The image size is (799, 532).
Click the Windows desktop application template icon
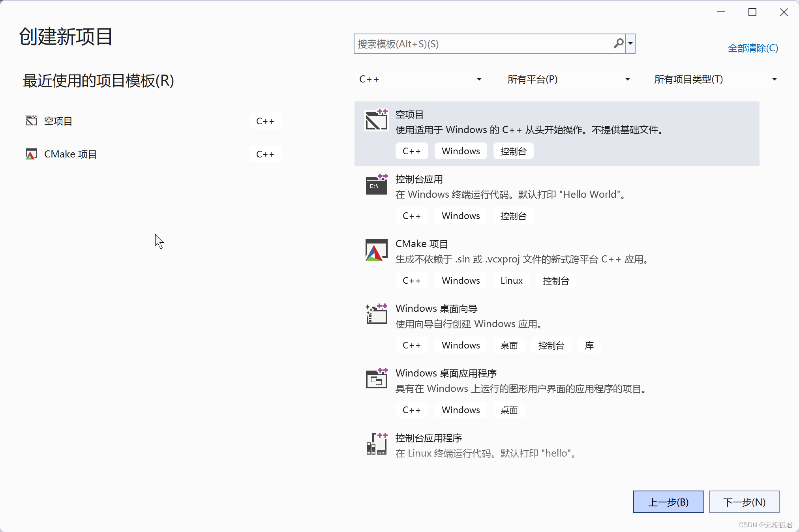coord(376,379)
